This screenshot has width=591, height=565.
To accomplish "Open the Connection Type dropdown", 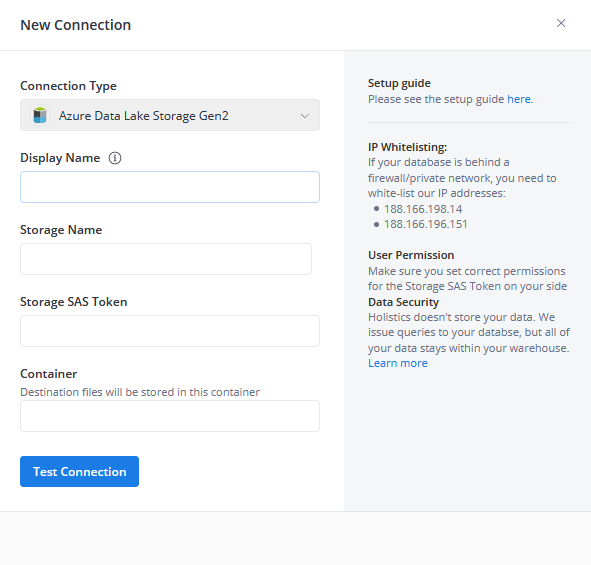I will pyautogui.click(x=170, y=115).
